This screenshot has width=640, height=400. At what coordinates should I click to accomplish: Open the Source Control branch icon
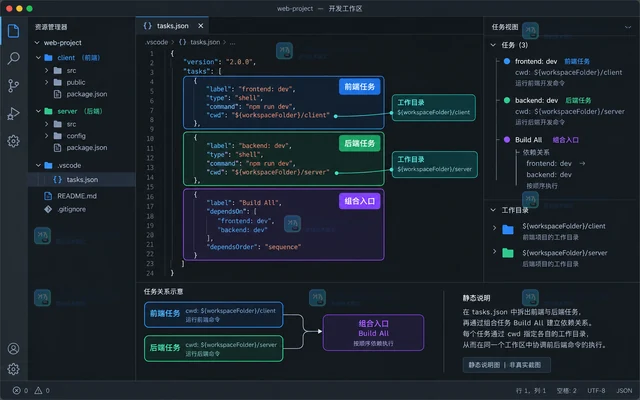[x=13, y=86]
